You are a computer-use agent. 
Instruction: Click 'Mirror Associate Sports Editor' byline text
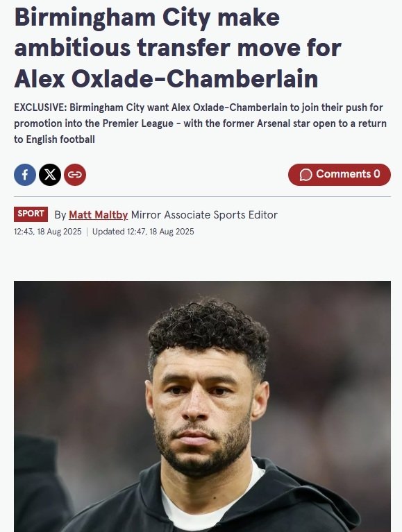tap(204, 215)
